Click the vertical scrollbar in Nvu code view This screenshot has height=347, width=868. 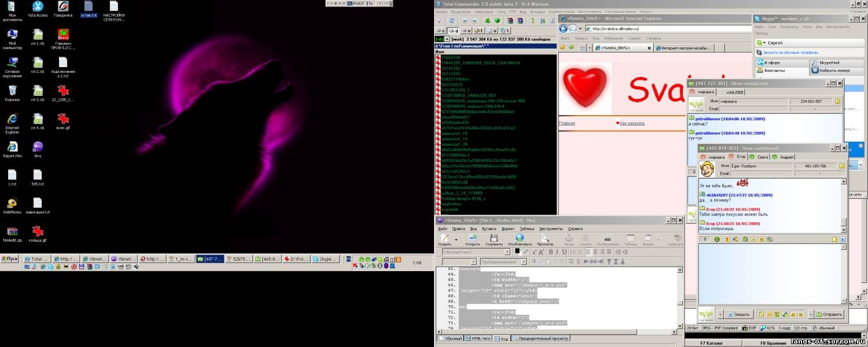tap(680, 297)
